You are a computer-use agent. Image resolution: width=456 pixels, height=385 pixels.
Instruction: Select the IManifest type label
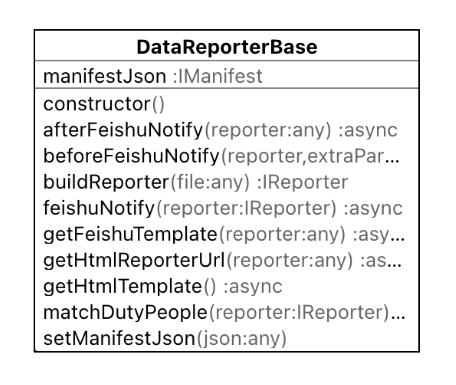pyautogui.click(x=218, y=76)
